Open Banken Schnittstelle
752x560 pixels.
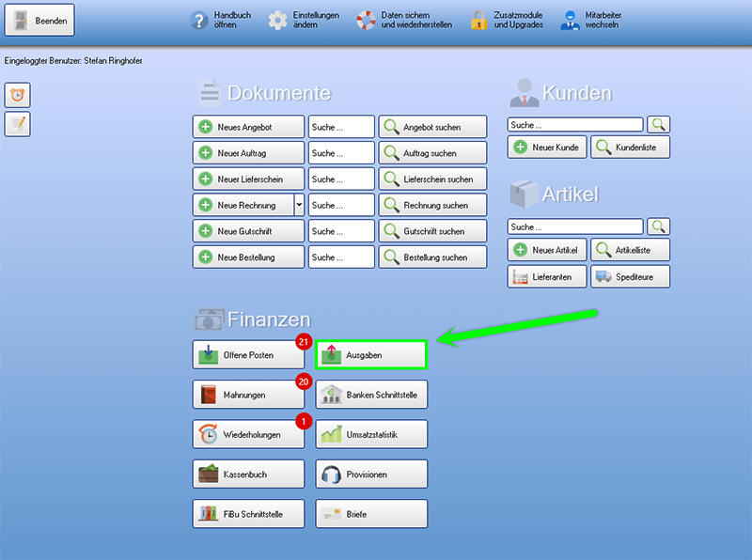click(371, 395)
